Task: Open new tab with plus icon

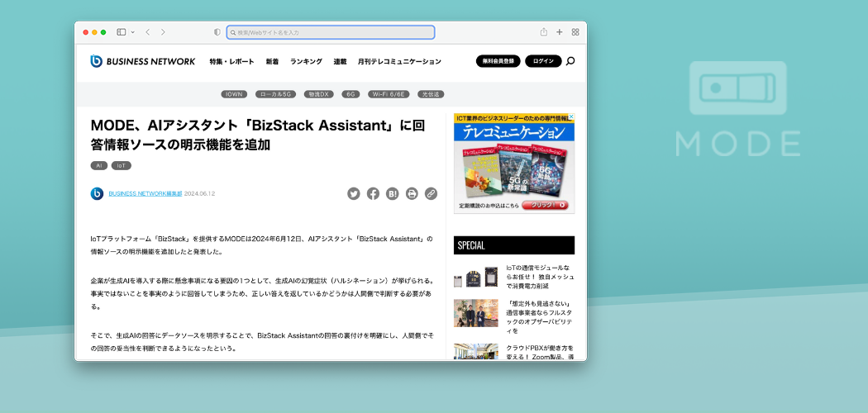Action: (x=560, y=32)
